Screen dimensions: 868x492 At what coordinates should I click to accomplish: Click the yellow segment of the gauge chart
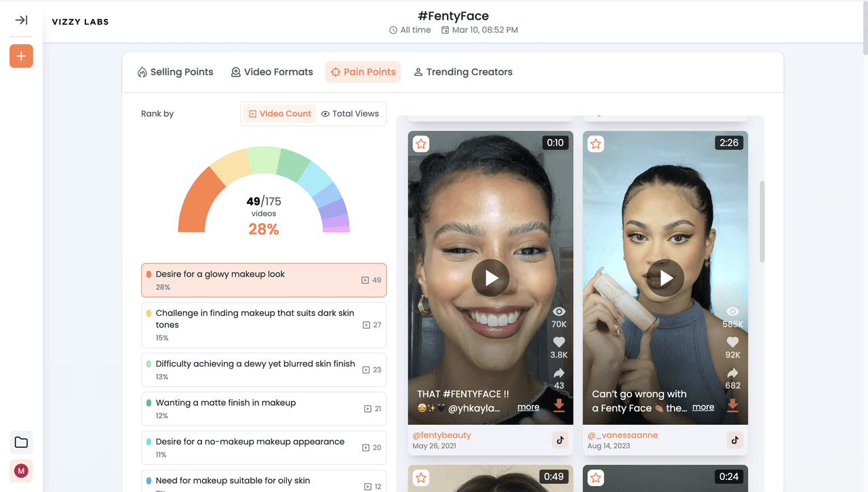[x=231, y=168]
